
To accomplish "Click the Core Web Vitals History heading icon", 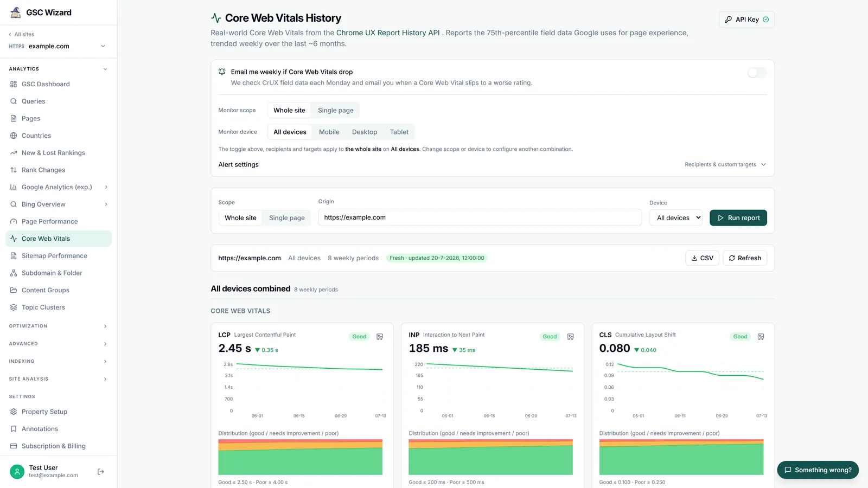I will click(x=216, y=18).
